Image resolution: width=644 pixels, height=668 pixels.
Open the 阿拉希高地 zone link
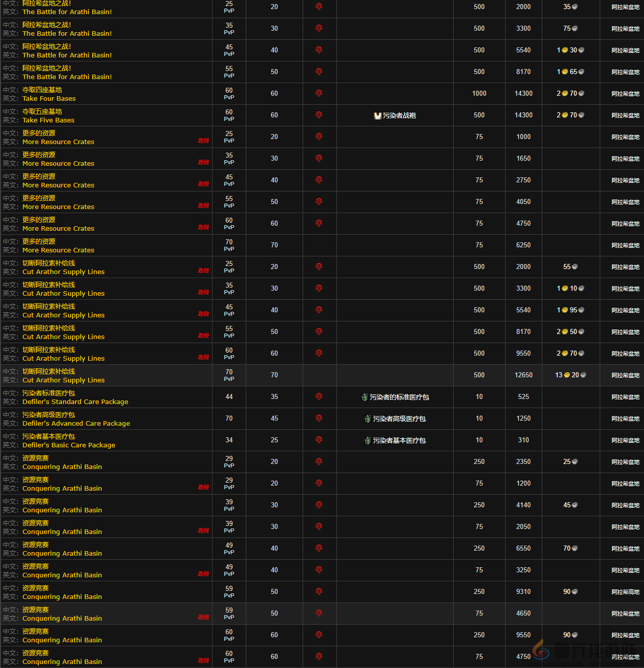(625, 592)
